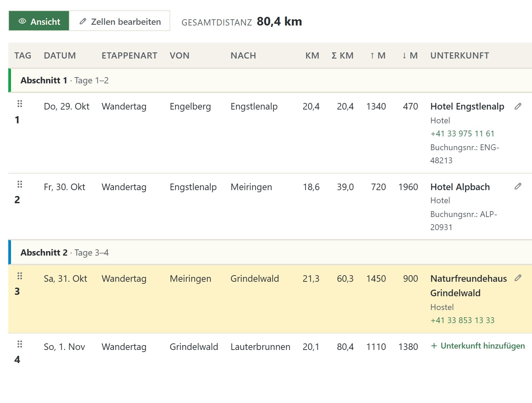532x403 pixels.
Task: Click Wandertag stage type for day 4
Action: coord(124,347)
